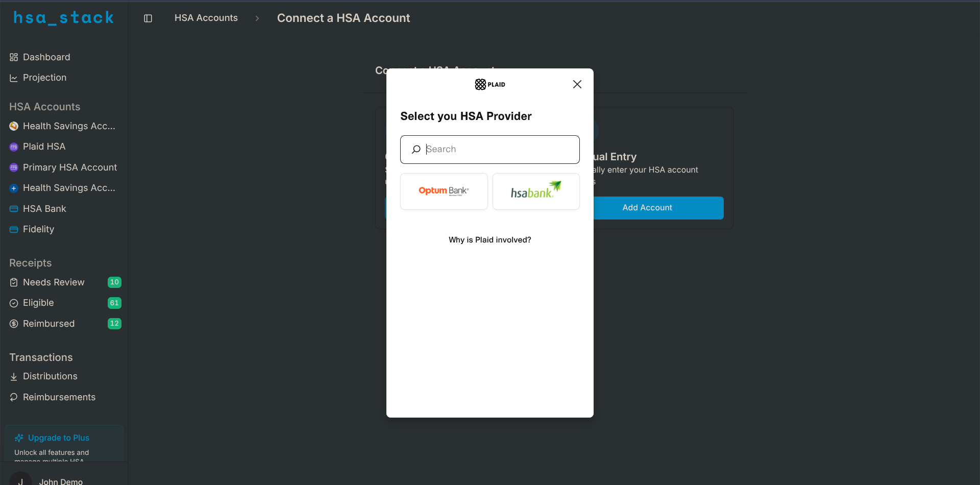This screenshot has height=485, width=980.
Task: Click the Reimbursed count badge 12
Action: pos(114,324)
